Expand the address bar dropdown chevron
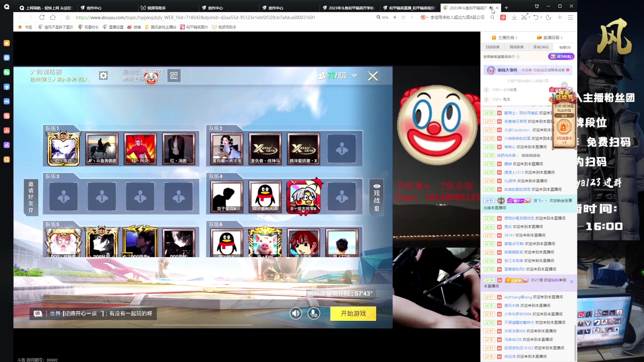Image resolution: width=644 pixels, height=362 pixels. point(412,17)
